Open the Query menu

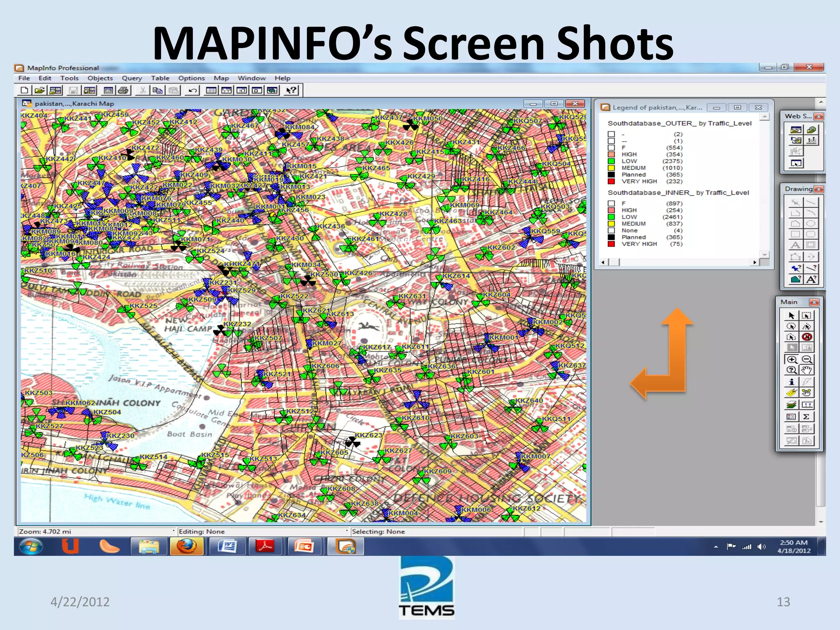point(132,78)
